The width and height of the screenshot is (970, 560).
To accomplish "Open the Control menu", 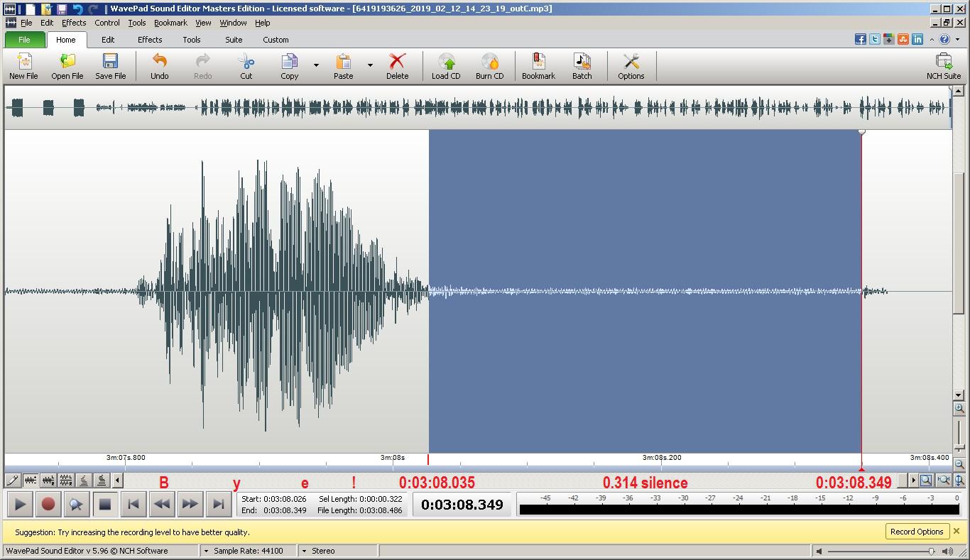I will click(x=107, y=23).
